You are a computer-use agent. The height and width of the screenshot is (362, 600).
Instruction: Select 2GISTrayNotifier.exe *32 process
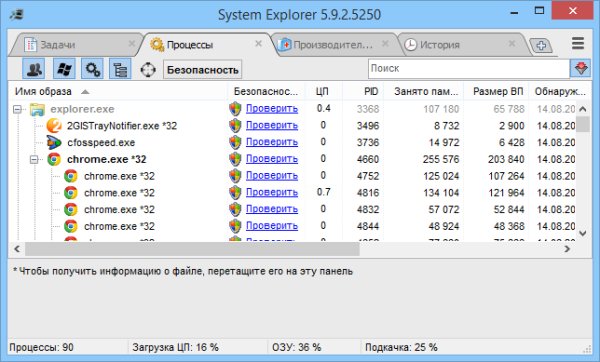pos(293,126)
